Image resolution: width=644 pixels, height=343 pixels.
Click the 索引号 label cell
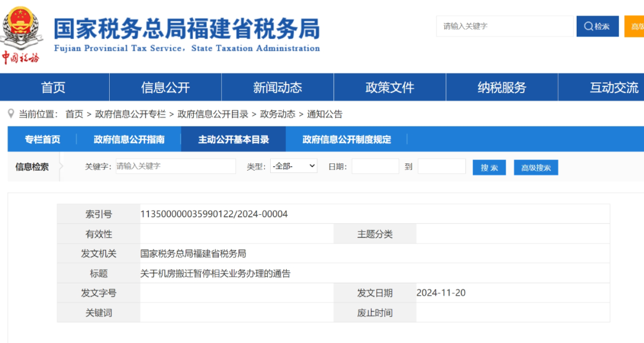[98, 214]
